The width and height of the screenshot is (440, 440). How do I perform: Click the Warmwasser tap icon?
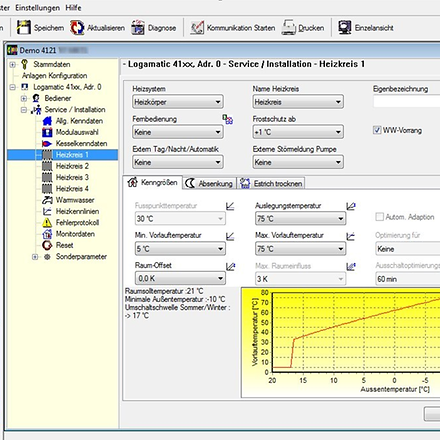click(x=47, y=200)
